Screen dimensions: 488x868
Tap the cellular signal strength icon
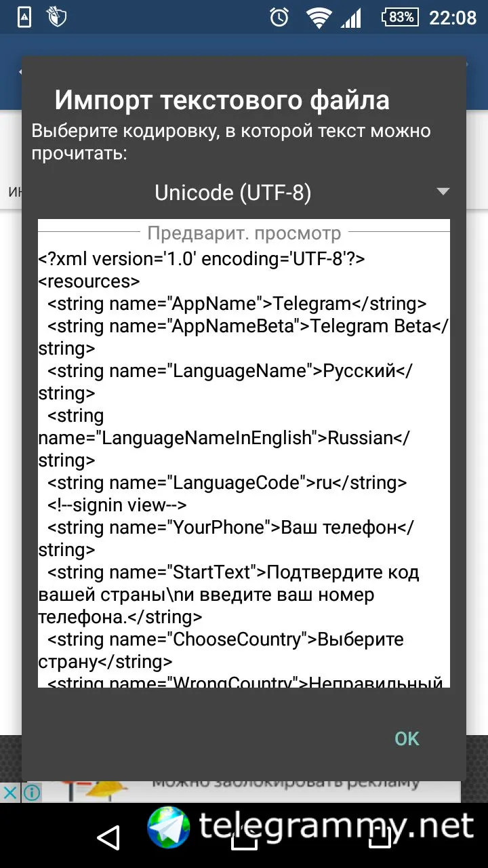tap(351, 18)
